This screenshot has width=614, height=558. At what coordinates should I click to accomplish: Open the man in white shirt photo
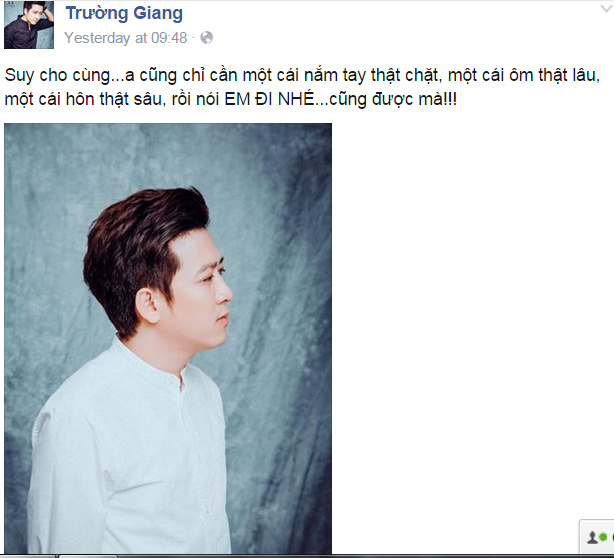168,338
